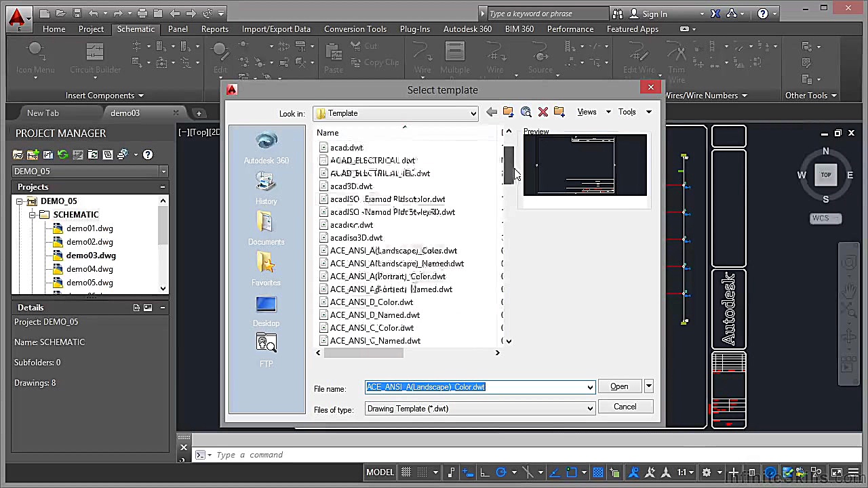Select ACE_ANSI_D_Color.dwt from the list
Screen dimensions: 868x488
(x=371, y=302)
